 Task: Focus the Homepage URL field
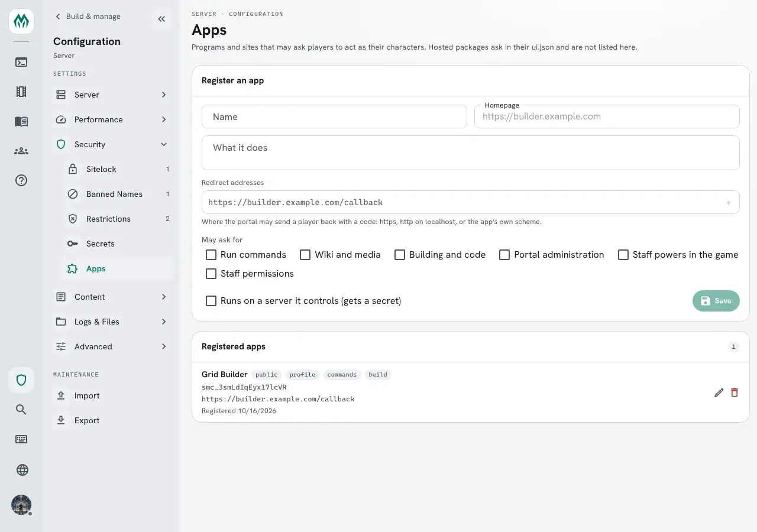click(607, 116)
